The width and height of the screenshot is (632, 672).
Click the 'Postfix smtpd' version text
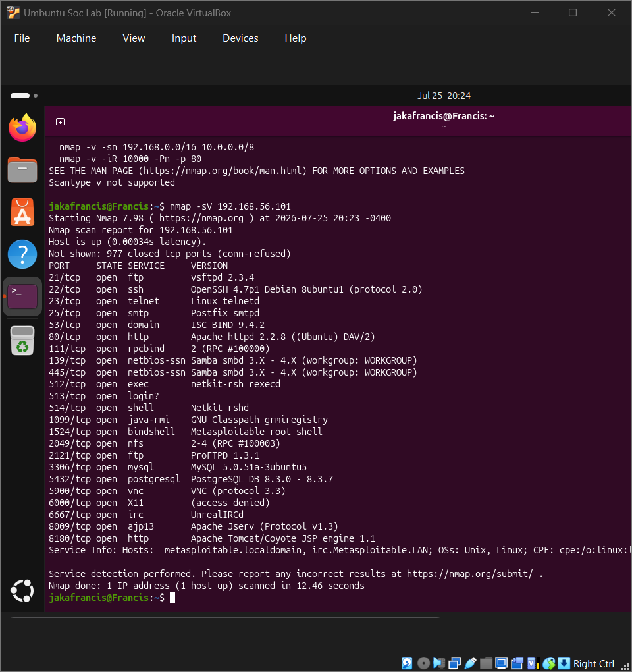(x=224, y=313)
